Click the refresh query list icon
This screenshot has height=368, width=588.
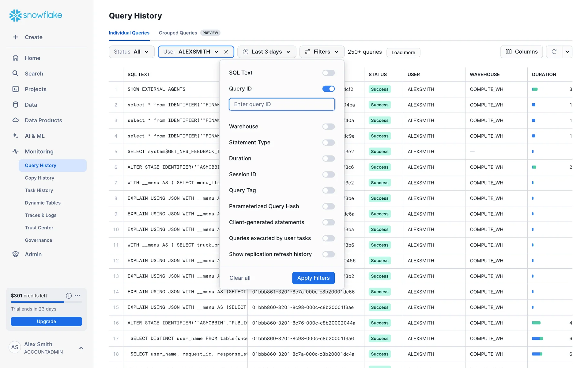pos(554,52)
